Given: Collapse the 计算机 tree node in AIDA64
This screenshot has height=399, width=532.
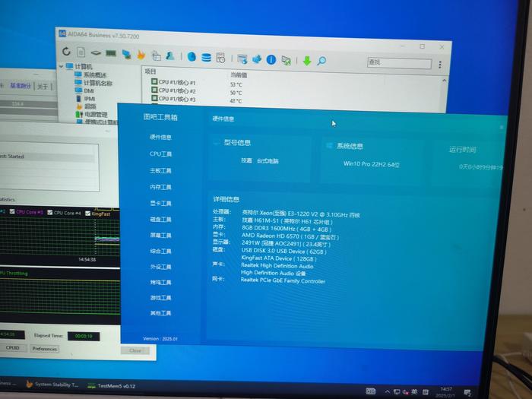Looking at the screenshot, I should [x=61, y=66].
